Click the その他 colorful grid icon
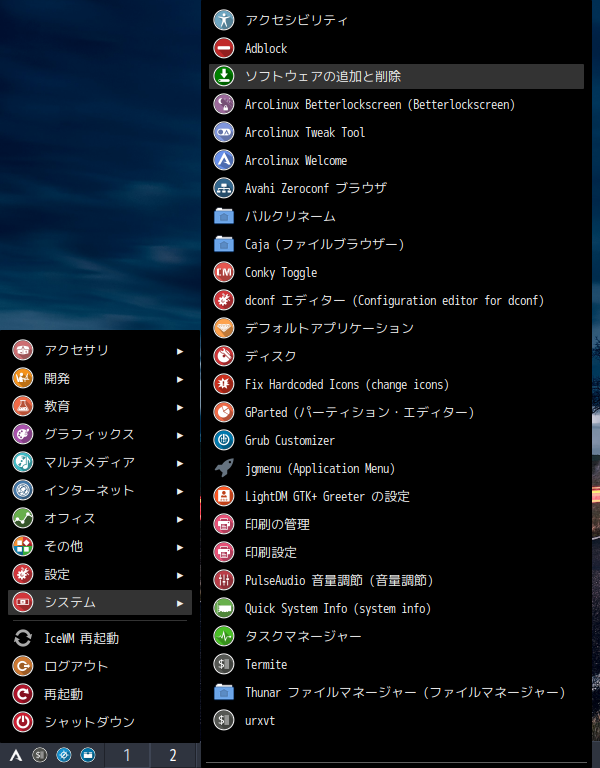Viewport: 600px width, 768px height. (x=23, y=546)
